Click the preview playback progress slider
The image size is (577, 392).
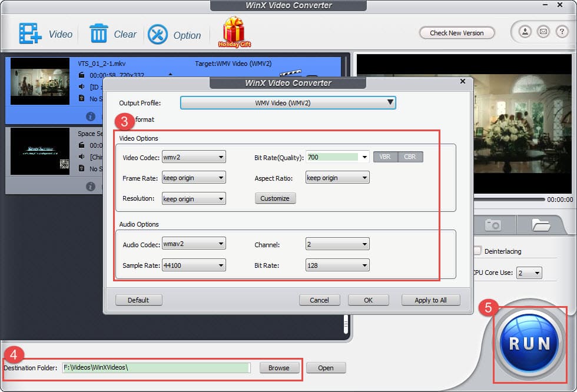pos(509,200)
